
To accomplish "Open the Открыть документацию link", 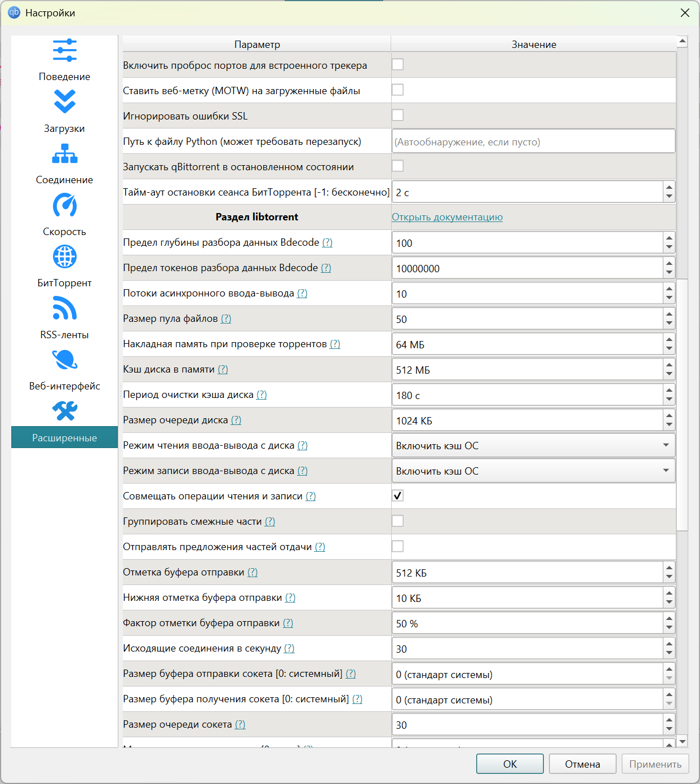I will pyautogui.click(x=448, y=217).
